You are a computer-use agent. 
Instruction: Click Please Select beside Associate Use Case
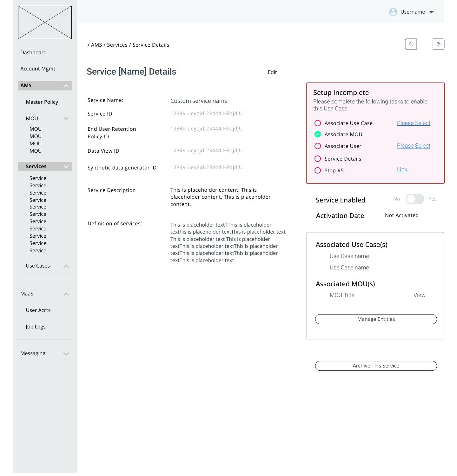click(413, 123)
